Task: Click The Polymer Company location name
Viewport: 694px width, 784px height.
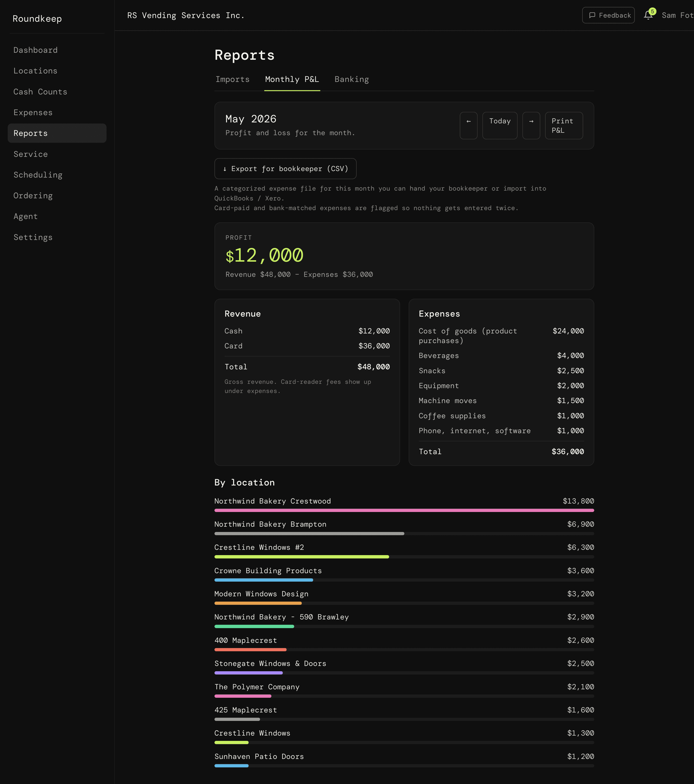Action: click(257, 687)
